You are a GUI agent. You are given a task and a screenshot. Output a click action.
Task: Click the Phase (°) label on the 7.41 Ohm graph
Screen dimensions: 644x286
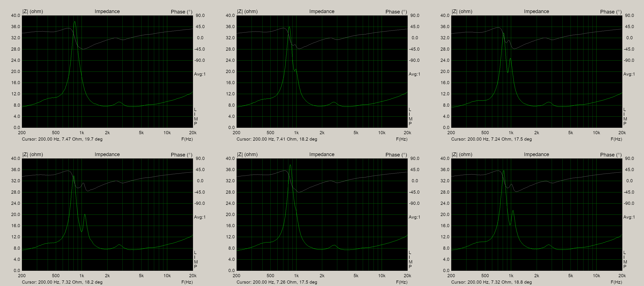pos(396,12)
